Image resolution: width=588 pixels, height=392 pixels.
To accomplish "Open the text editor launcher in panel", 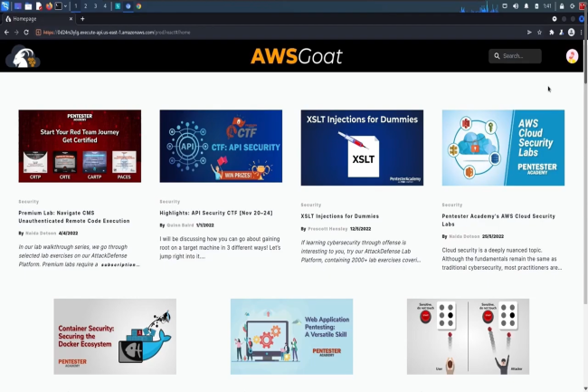I will click(x=39, y=6).
